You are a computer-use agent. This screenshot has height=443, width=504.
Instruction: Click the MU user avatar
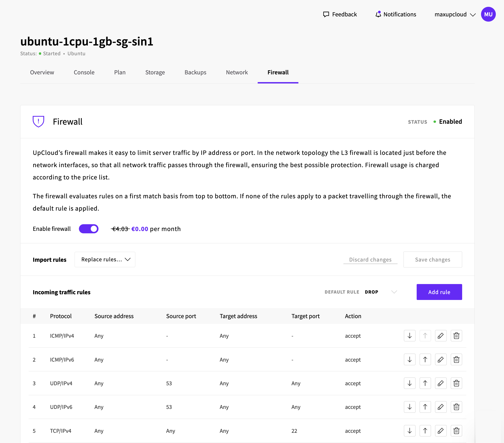click(x=488, y=14)
